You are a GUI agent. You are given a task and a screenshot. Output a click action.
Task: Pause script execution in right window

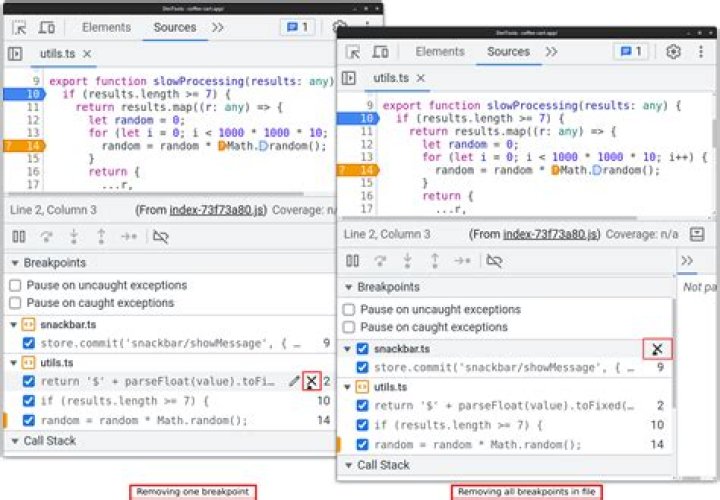(352, 261)
